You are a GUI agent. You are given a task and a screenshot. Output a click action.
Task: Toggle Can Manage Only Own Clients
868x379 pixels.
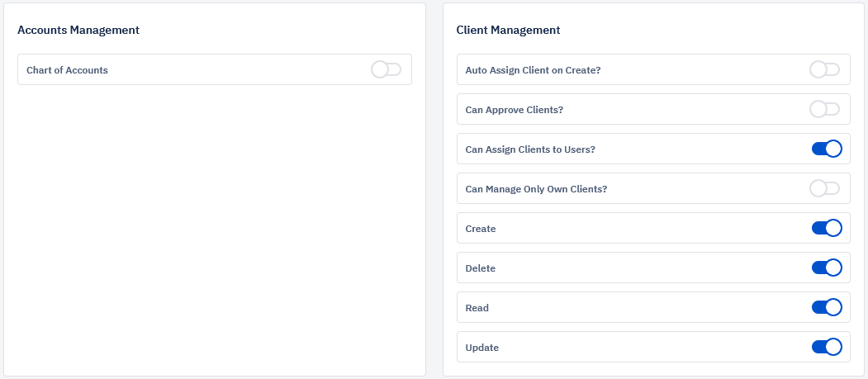click(x=824, y=188)
